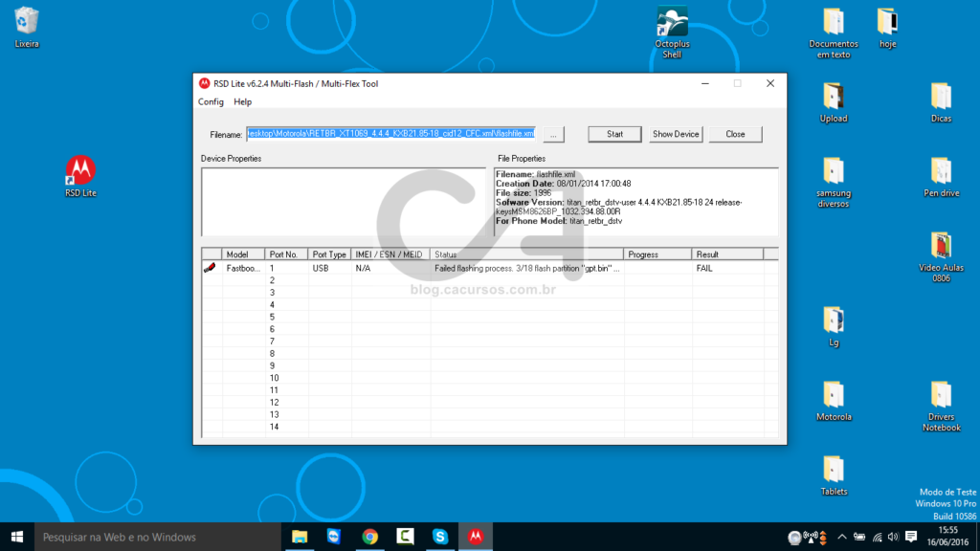Select the flashfile path in the Filename field
The width and height of the screenshot is (980, 551).
tap(392, 134)
